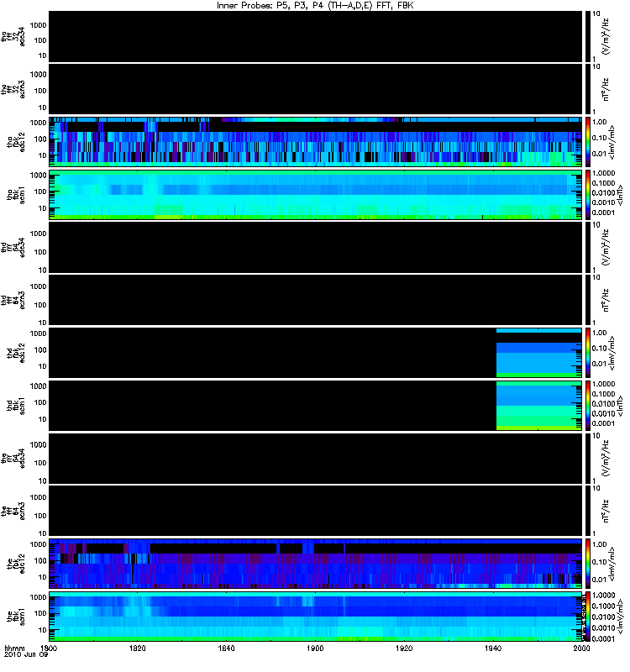
Task: Click the <|mV/m|> unit label of tha fbk edc12
Action: (612, 142)
